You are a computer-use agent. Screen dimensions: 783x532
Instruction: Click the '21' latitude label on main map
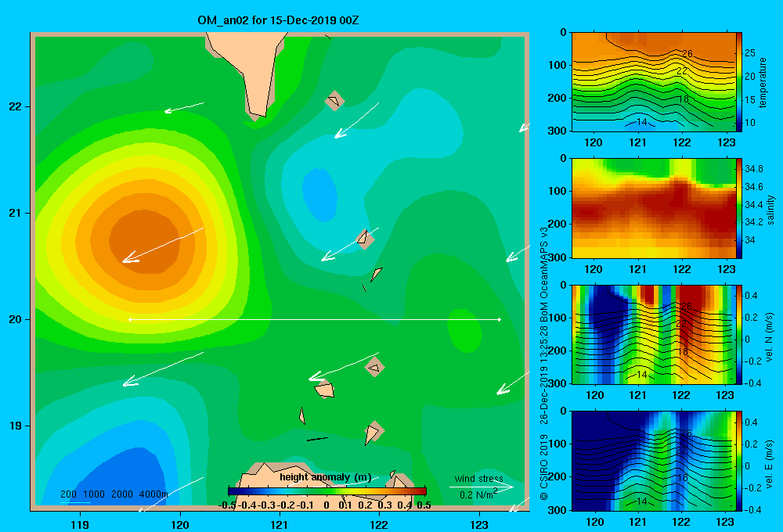click(16, 213)
